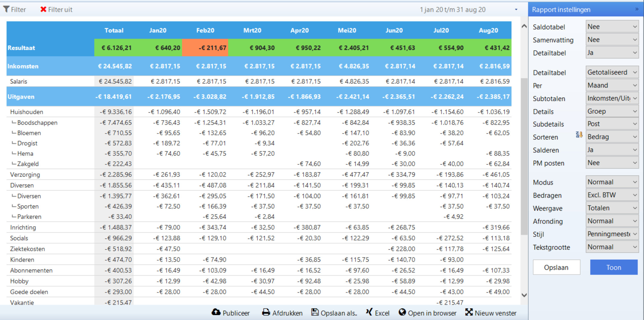Click the Opslaan als floppy disk icon
This screenshot has width=644, height=320.
[x=315, y=312]
